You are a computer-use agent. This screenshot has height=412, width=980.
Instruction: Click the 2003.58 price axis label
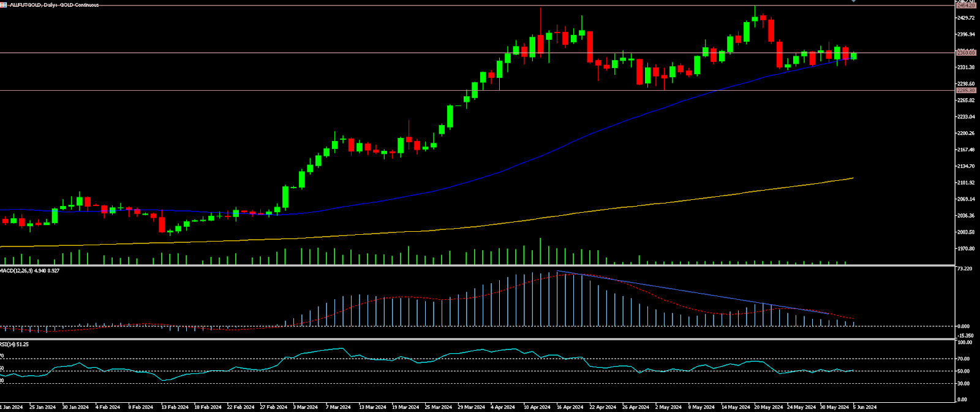(966, 232)
